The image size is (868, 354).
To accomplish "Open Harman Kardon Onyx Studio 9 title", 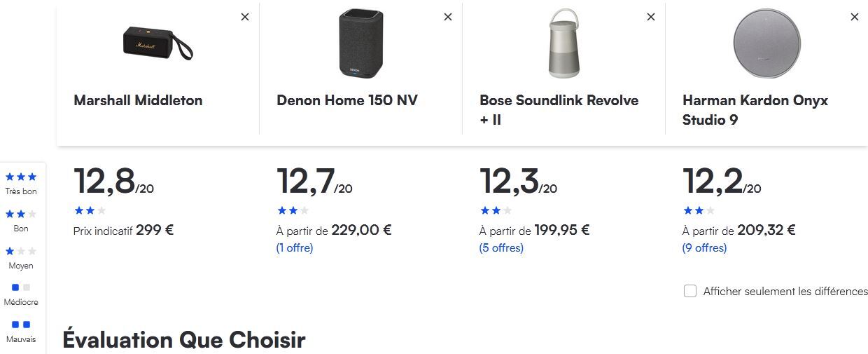I will point(755,110).
